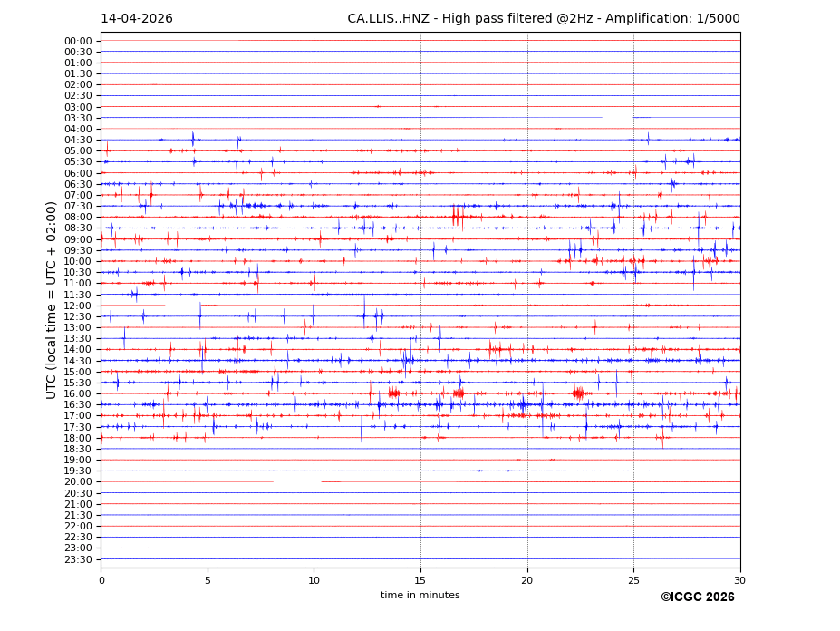
Task: Select the 16:00 time row label
Action: (x=78, y=393)
